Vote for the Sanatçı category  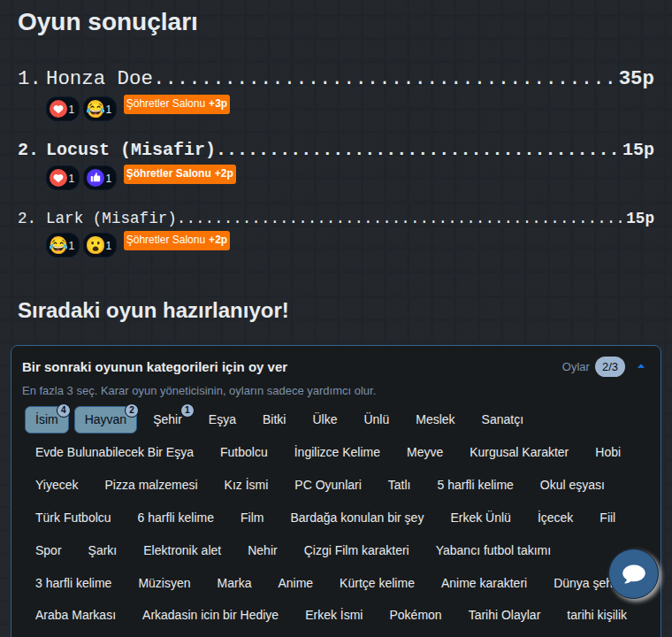coord(502,419)
